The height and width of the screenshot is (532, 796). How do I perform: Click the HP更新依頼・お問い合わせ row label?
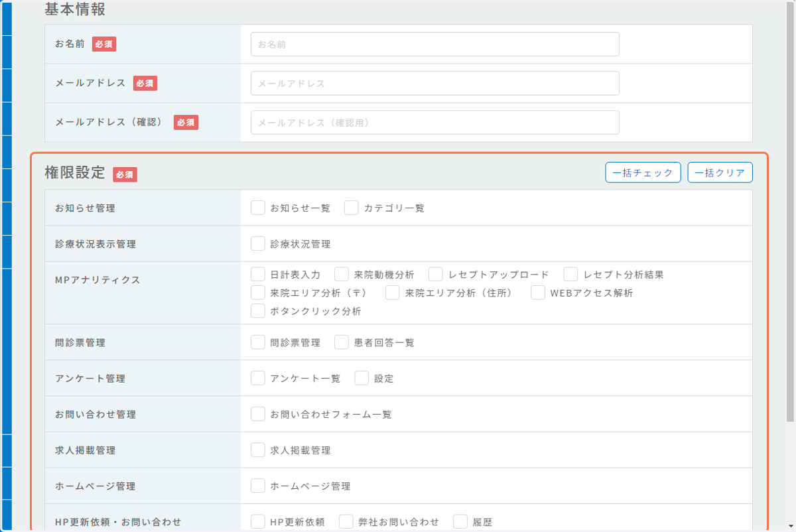tap(118, 522)
